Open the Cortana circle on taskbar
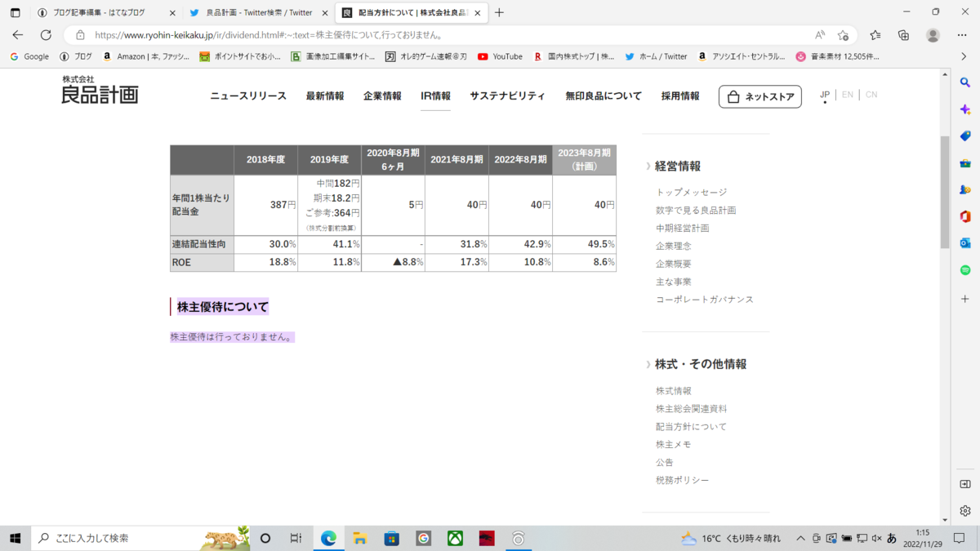Screen dimensions: 980x551 point(265,538)
